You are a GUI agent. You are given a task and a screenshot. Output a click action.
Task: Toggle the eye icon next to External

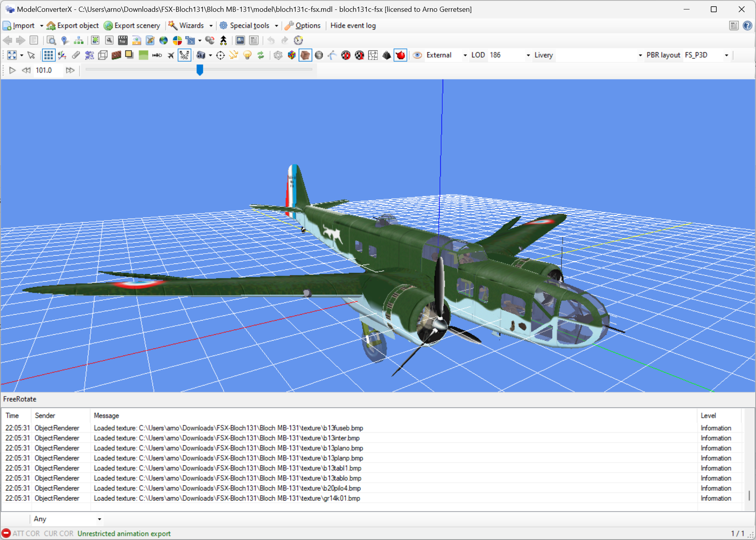pos(417,55)
